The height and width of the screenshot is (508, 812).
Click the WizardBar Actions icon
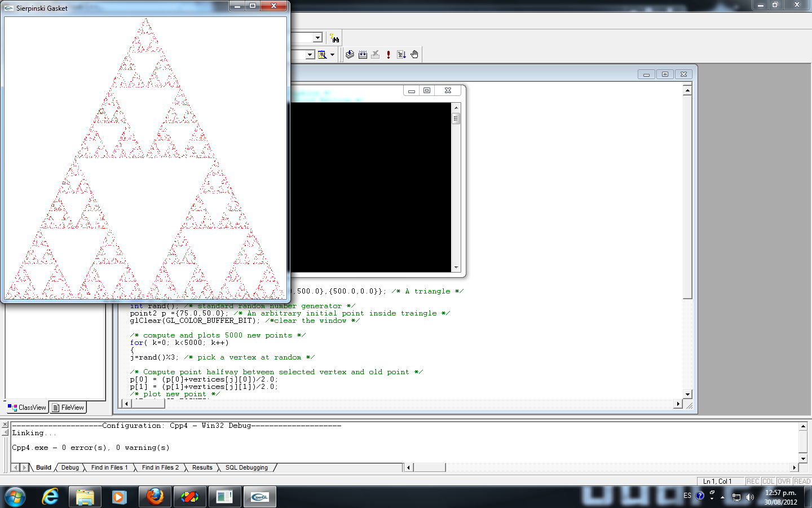[323, 54]
